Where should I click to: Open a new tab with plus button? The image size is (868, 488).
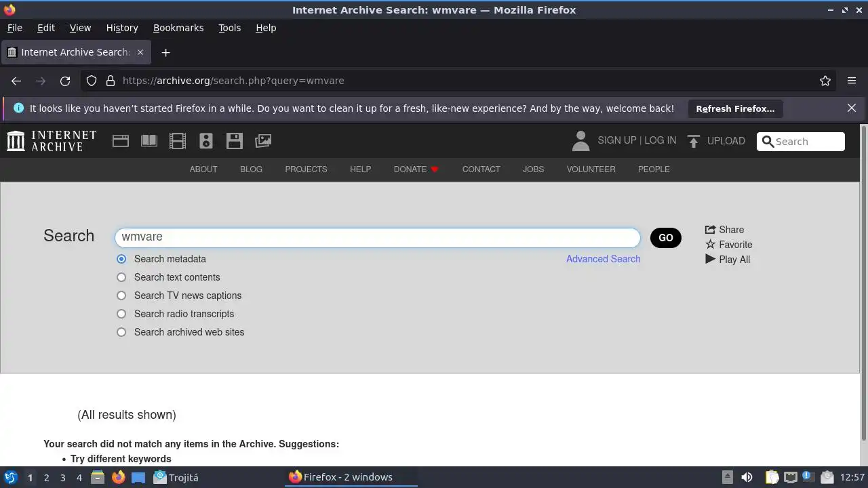point(165,52)
